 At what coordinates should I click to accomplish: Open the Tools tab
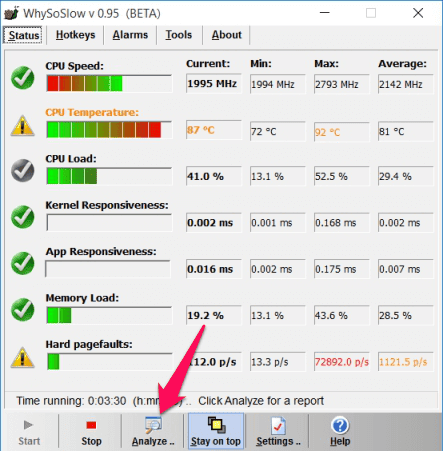click(179, 35)
